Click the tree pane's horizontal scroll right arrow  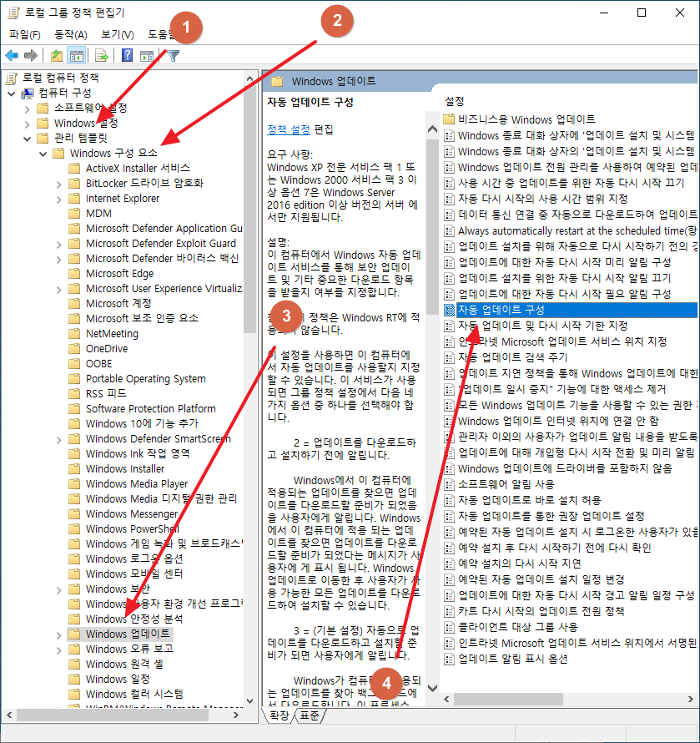click(x=236, y=715)
